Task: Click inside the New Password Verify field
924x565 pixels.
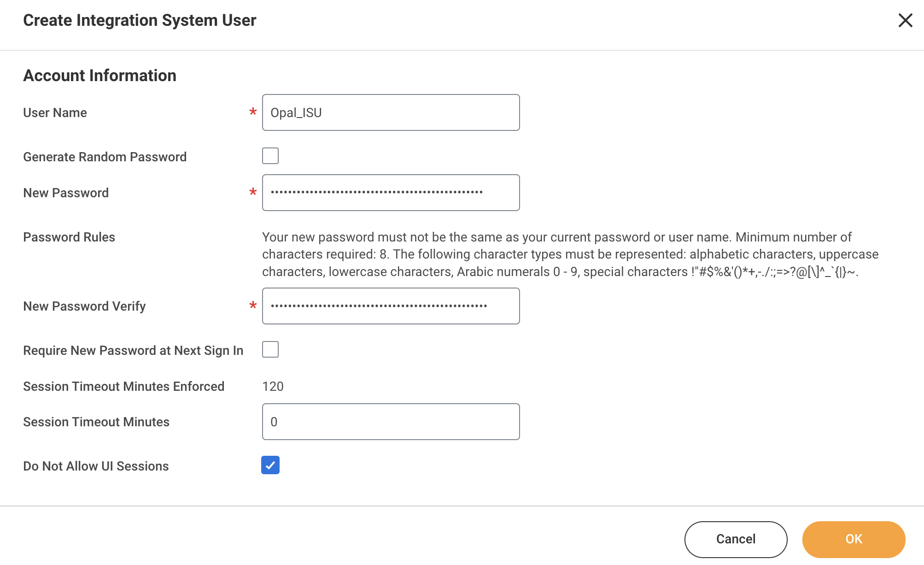Action: 391,306
